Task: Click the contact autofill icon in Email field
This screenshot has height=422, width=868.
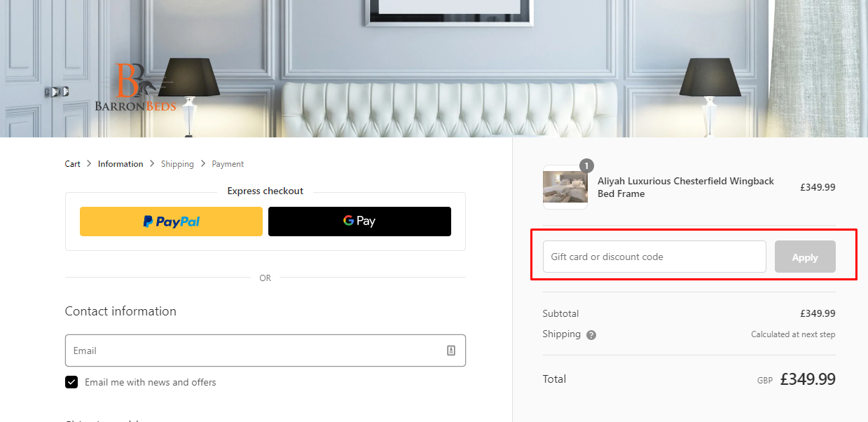Action: click(451, 350)
